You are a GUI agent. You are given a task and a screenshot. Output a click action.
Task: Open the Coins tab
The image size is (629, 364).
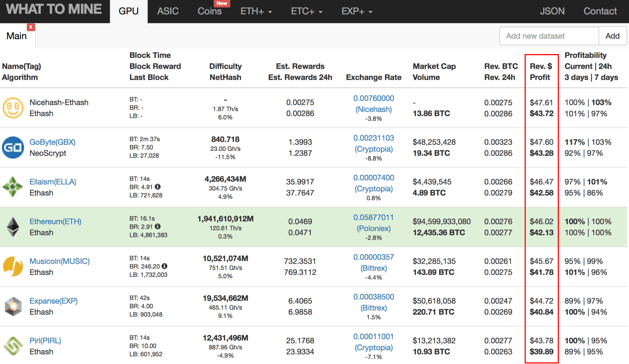pyautogui.click(x=209, y=11)
